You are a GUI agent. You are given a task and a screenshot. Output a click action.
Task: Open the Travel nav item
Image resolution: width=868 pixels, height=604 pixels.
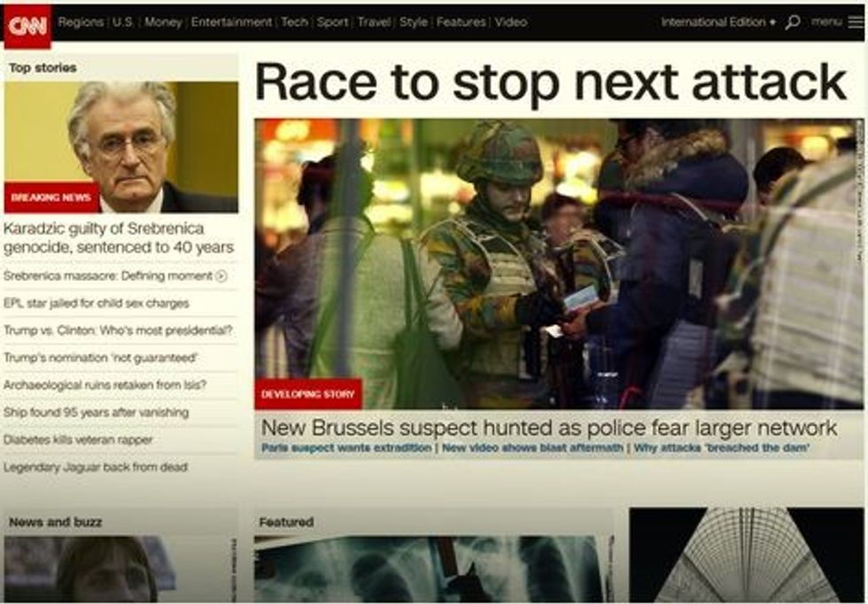373,22
